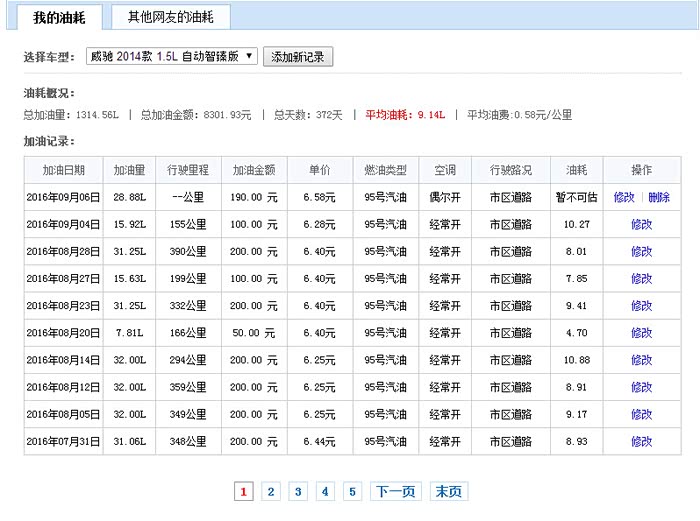Delete the 2016年09月06日 fuel record
Screen dimensions: 700x521
(658, 198)
